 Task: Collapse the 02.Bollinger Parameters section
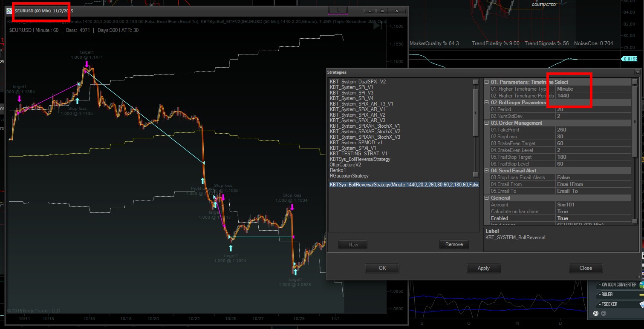487,103
